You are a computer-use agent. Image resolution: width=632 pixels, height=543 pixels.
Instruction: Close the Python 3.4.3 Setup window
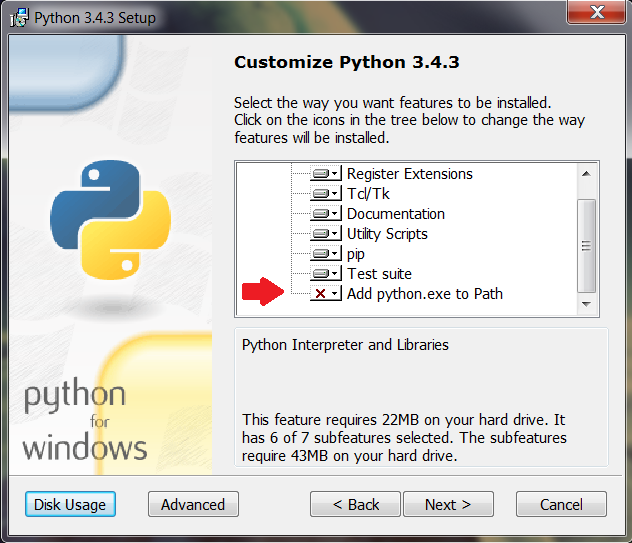click(x=597, y=12)
